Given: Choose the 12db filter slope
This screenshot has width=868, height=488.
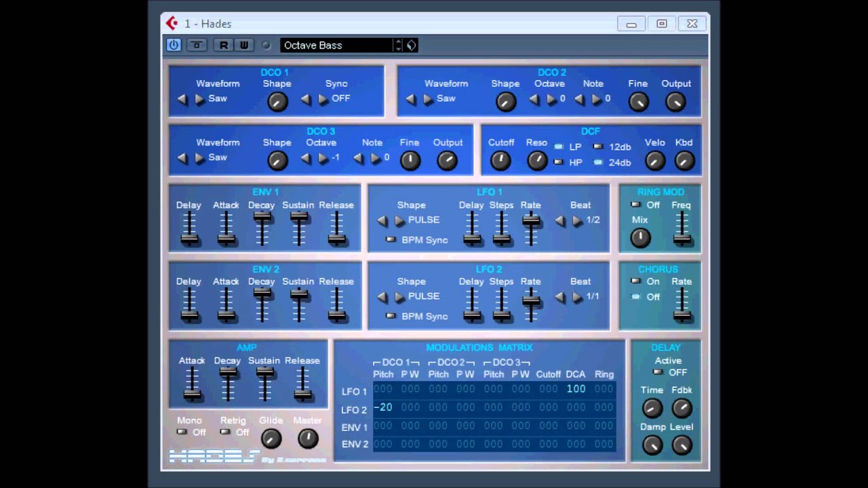Looking at the screenshot, I should pos(598,146).
